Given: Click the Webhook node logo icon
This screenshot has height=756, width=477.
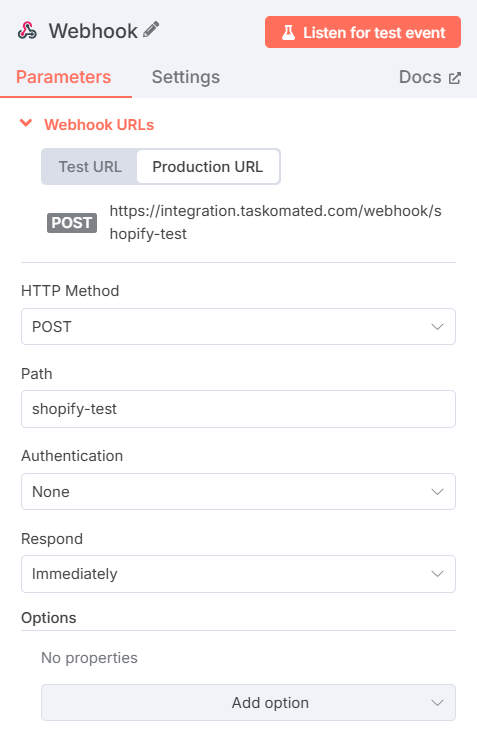Looking at the screenshot, I should (27, 31).
